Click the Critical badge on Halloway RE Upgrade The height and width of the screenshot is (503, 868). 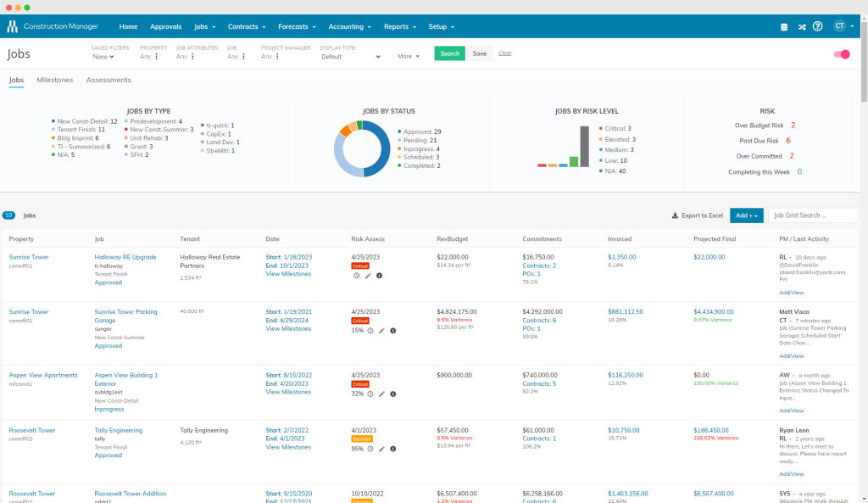tap(360, 265)
